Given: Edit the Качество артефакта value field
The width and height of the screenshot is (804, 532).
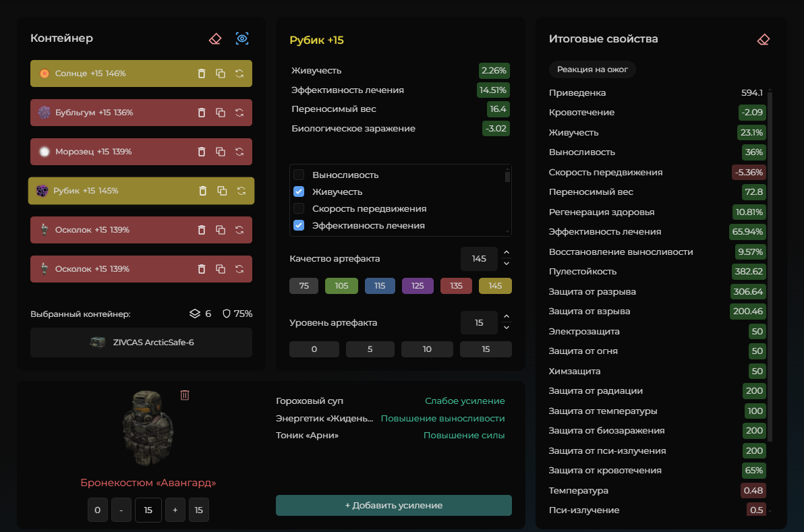Looking at the screenshot, I should (x=479, y=259).
